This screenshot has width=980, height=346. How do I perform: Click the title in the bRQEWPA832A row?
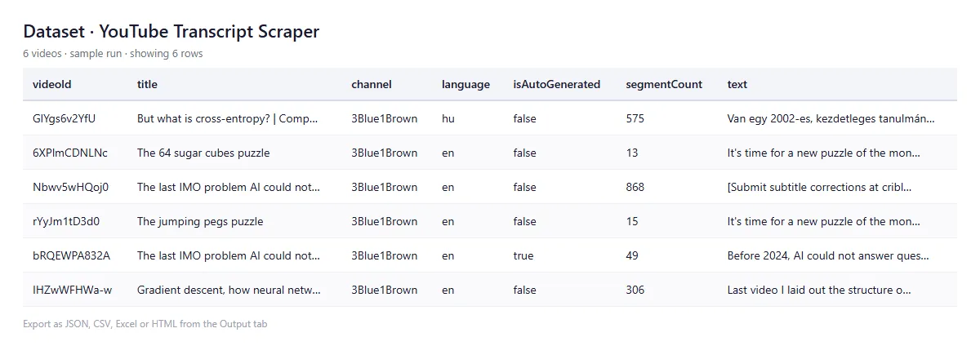[x=229, y=255]
